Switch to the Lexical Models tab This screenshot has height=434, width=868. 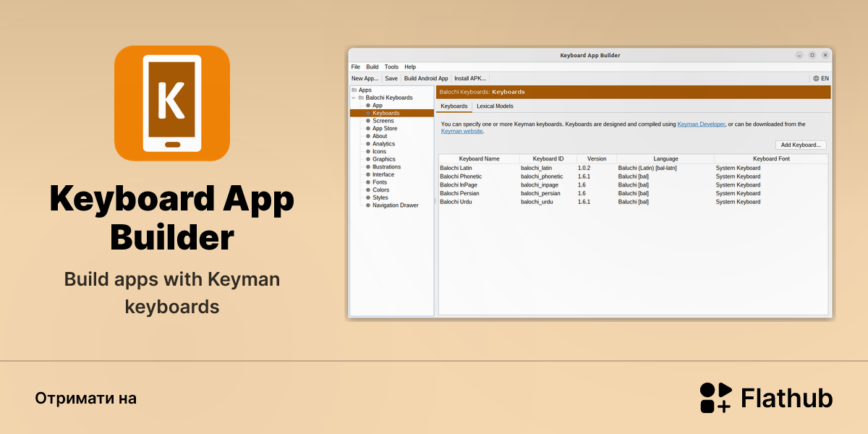495,106
